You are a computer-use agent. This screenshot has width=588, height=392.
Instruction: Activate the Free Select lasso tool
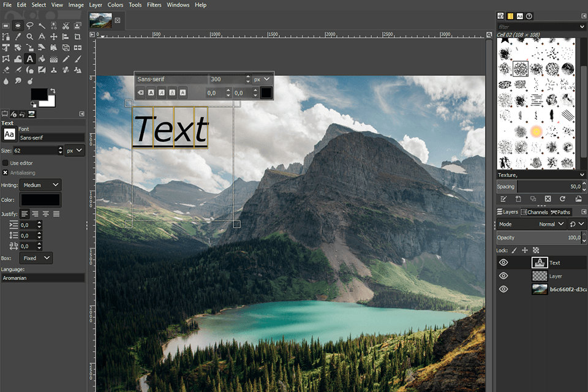coord(29,26)
